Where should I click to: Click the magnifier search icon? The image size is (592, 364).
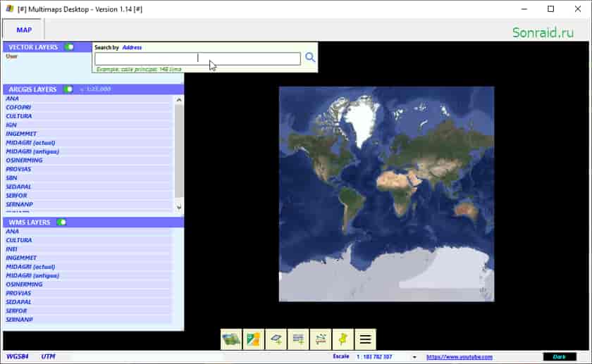[310, 57]
